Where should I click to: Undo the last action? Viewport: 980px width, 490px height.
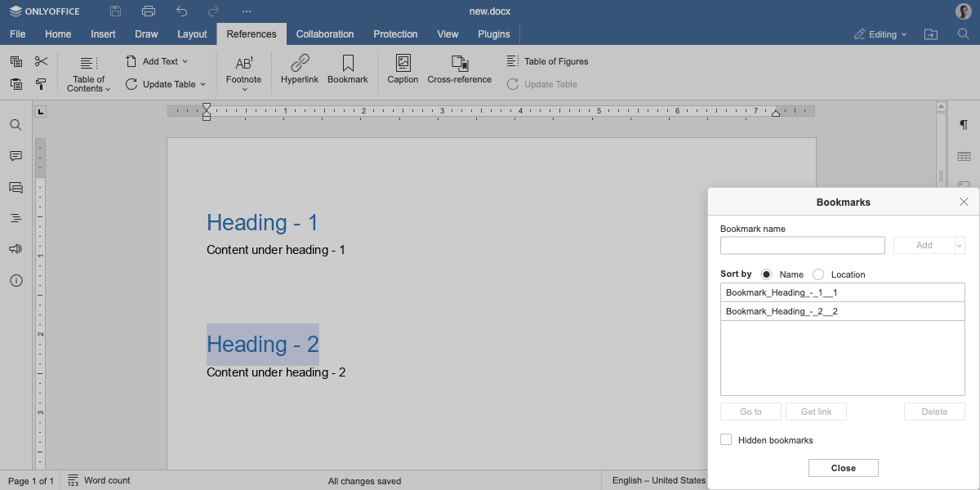[181, 11]
